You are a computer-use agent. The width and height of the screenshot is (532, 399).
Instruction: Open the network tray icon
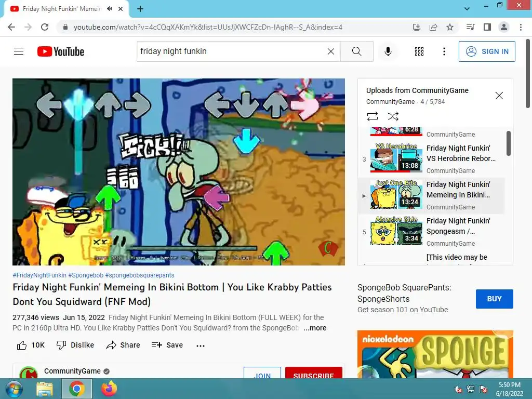pyautogui.click(x=471, y=389)
